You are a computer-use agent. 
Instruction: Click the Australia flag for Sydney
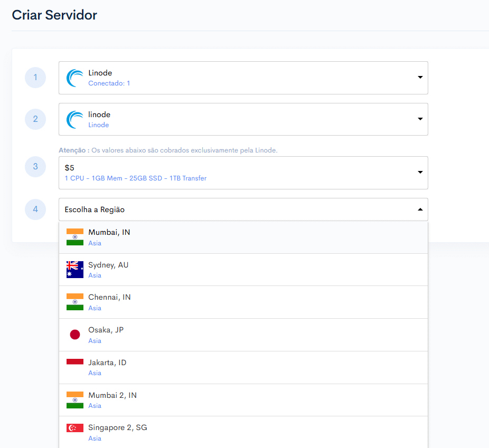coord(75,270)
